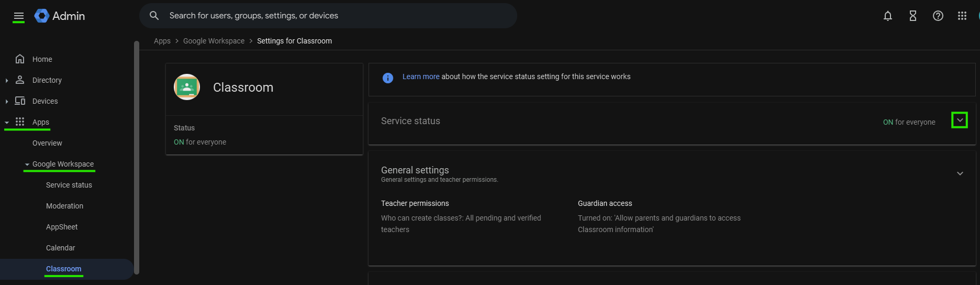Click Guardian access label
The image size is (980, 285).
coord(605,203)
